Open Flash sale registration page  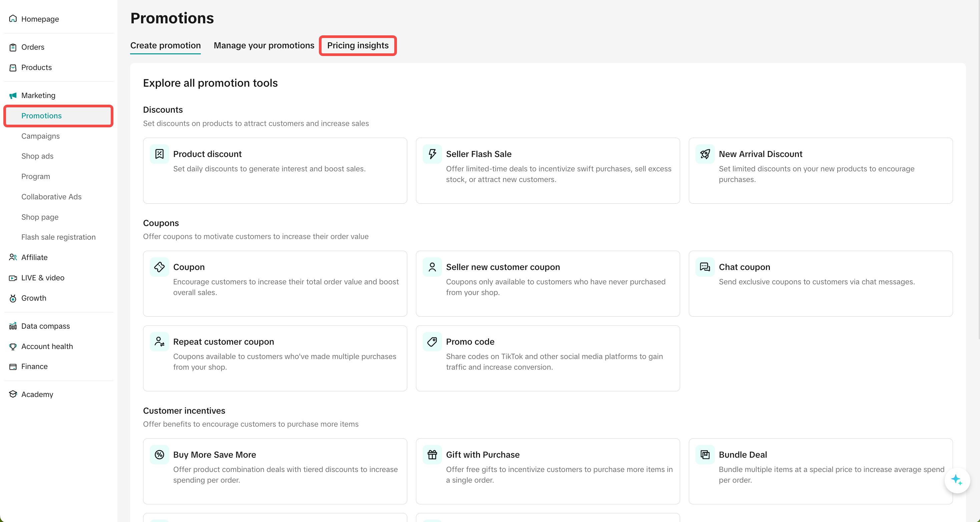pos(58,237)
